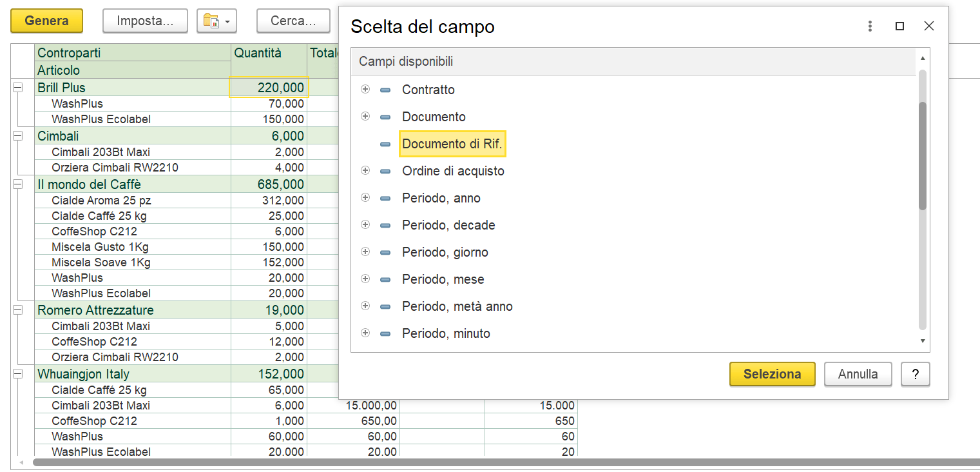Click the field icon beside Periodo, minuto
Viewport: 980px width, 472px height.
click(x=385, y=334)
